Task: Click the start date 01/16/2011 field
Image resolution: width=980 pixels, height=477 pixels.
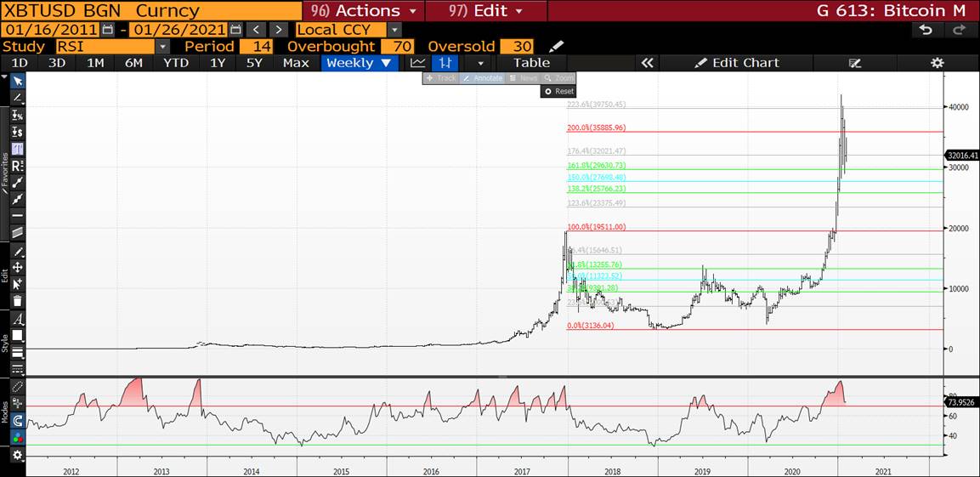Action: coord(51,30)
